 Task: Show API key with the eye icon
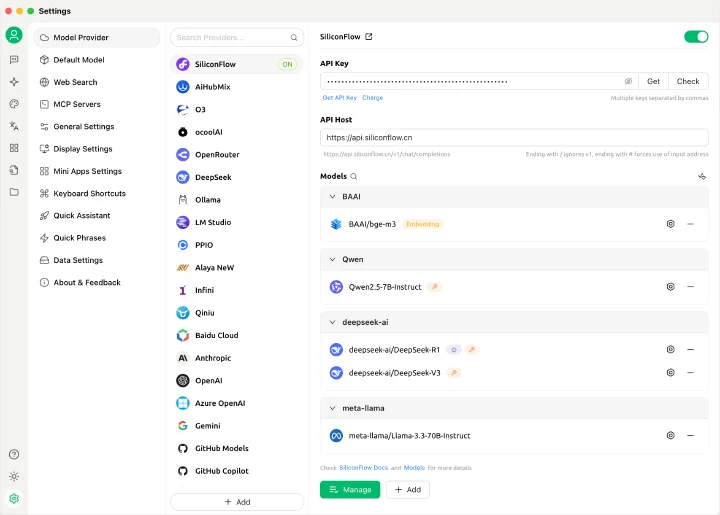click(x=628, y=81)
